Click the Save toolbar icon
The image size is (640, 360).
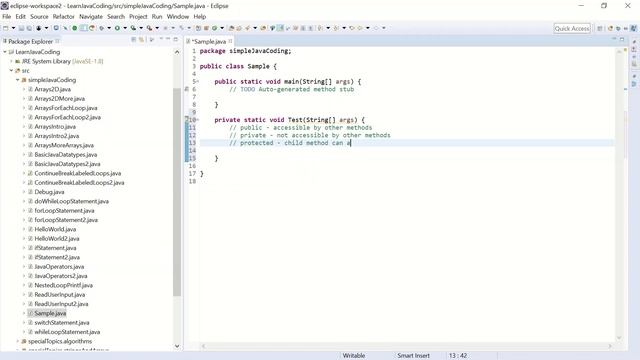coord(21,28)
